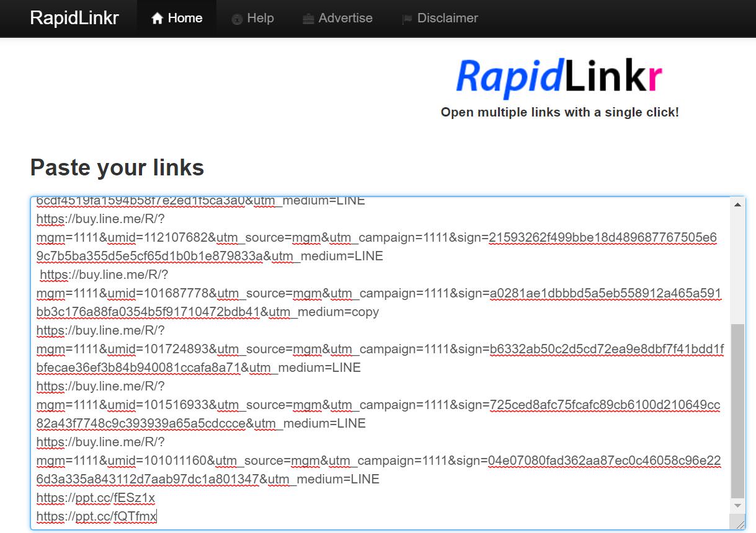Click the line containing umid=101011160
Image resolution: width=756 pixels, height=533 pixels.
[x=378, y=460]
